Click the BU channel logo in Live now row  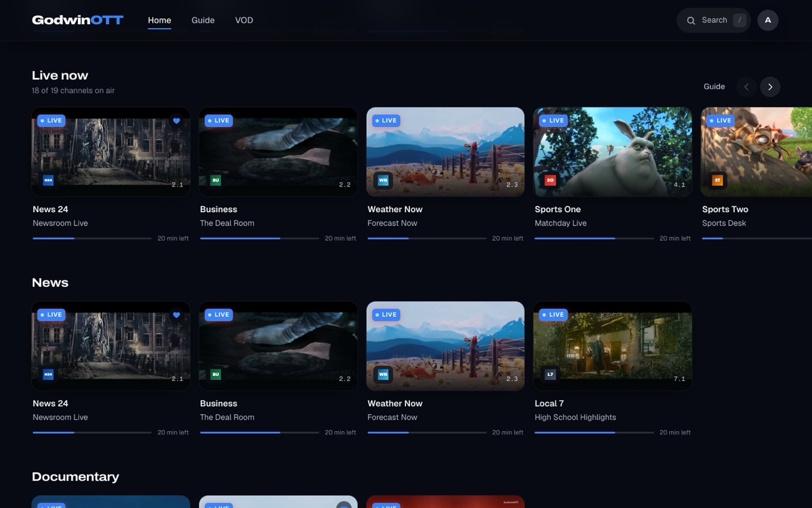point(216,180)
